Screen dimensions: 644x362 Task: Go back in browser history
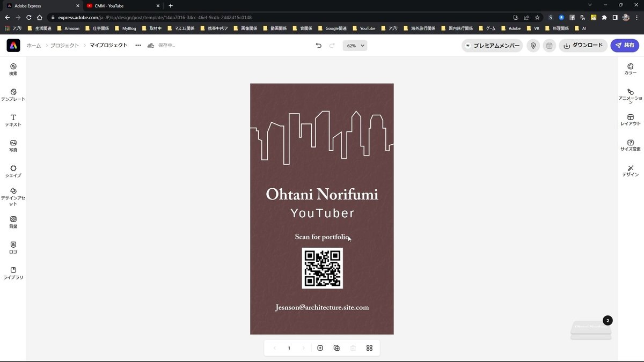pyautogui.click(x=7, y=17)
